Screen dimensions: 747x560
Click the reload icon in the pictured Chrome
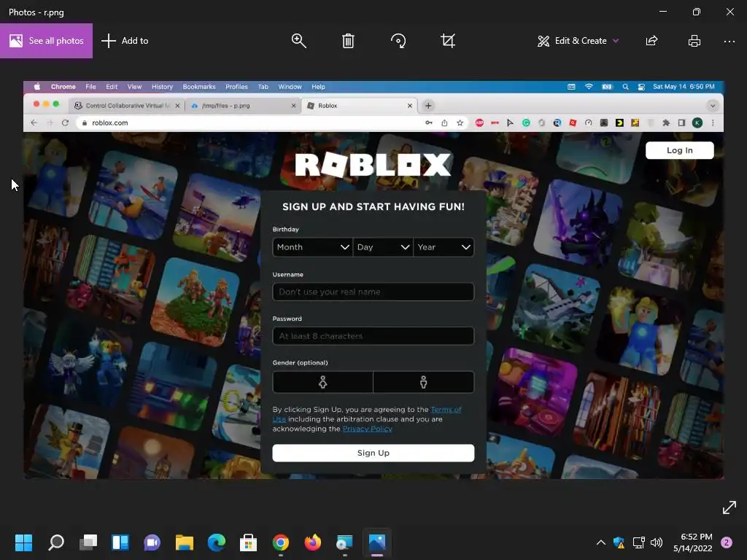(x=65, y=122)
